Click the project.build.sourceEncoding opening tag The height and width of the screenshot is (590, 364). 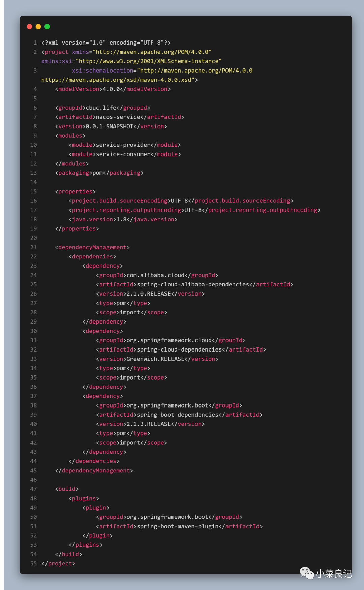(x=120, y=201)
